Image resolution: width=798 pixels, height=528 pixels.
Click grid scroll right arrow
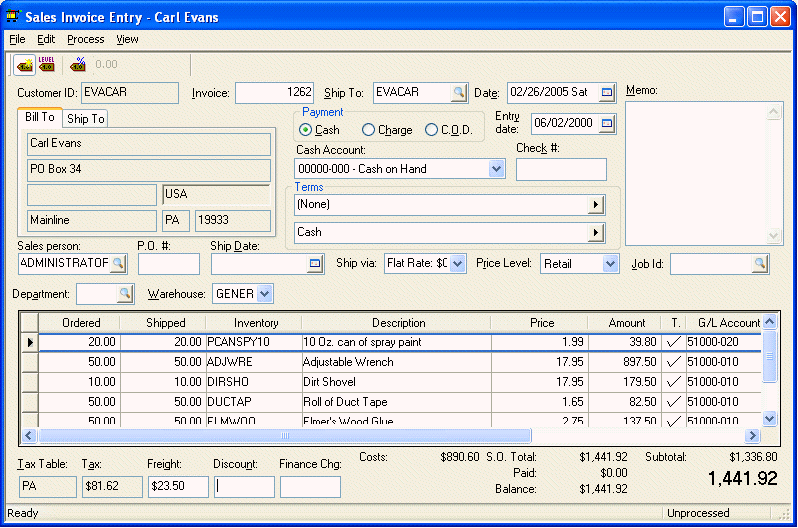(752, 435)
